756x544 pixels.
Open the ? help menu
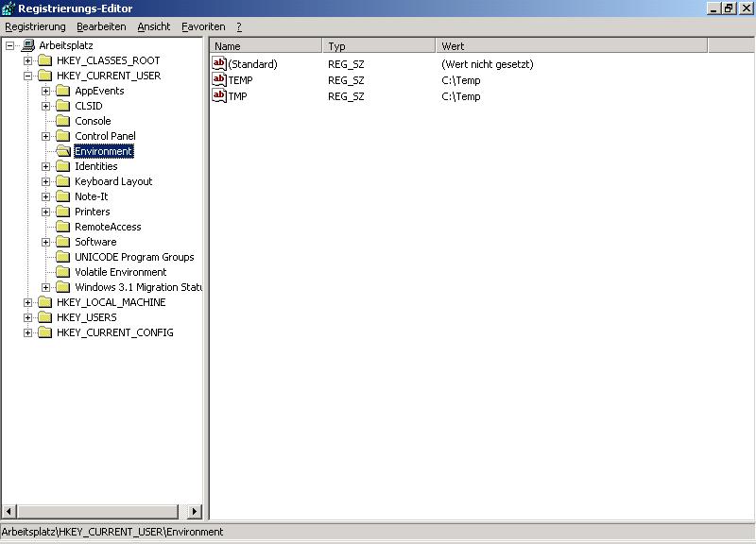[239, 27]
